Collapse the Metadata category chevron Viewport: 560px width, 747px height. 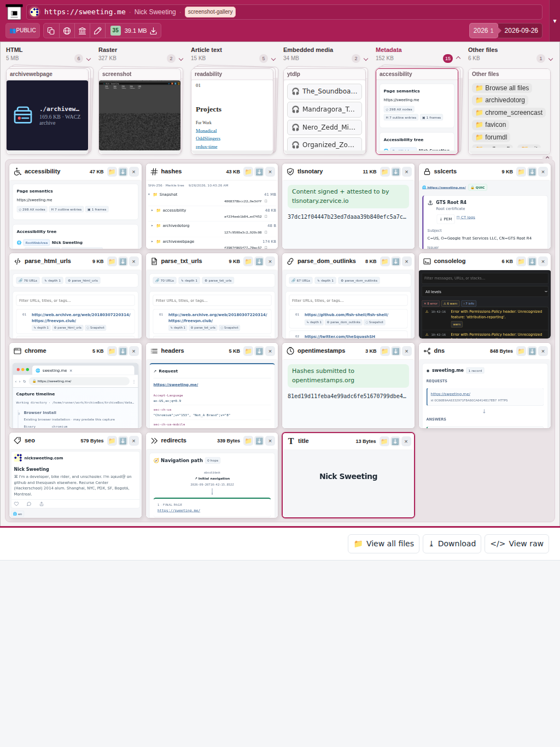point(458,58)
